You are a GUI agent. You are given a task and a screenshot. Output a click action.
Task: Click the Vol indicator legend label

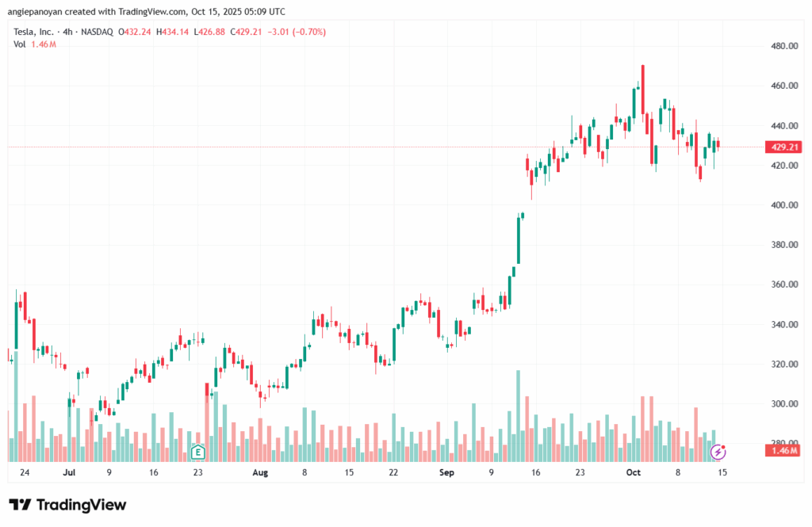click(x=20, y=44)
